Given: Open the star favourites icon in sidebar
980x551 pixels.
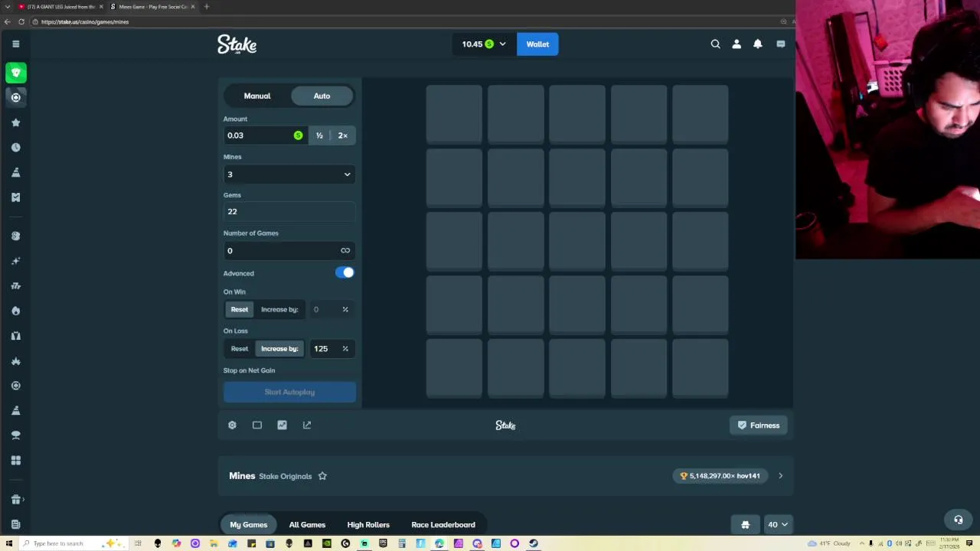Looking at the screenshot, I should click(15, 122).
